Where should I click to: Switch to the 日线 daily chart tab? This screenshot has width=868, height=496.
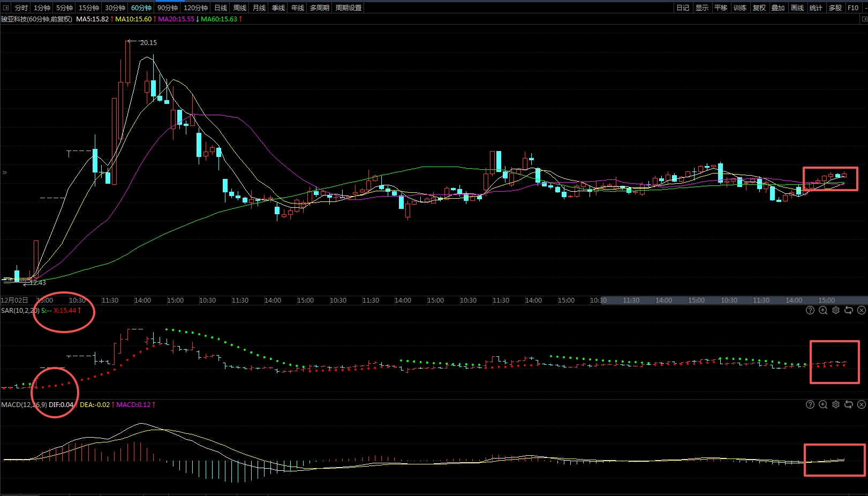[221, 7]
